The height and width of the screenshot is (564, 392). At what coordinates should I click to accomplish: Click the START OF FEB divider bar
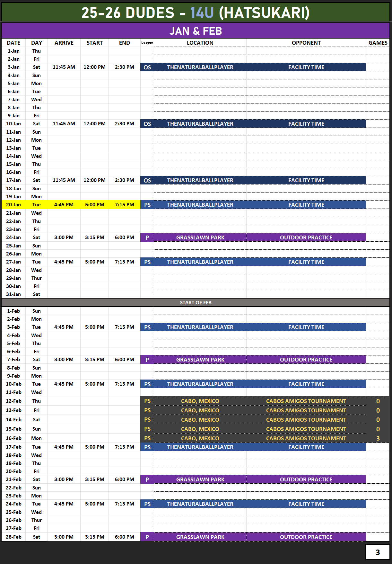(x=196, y=302)
